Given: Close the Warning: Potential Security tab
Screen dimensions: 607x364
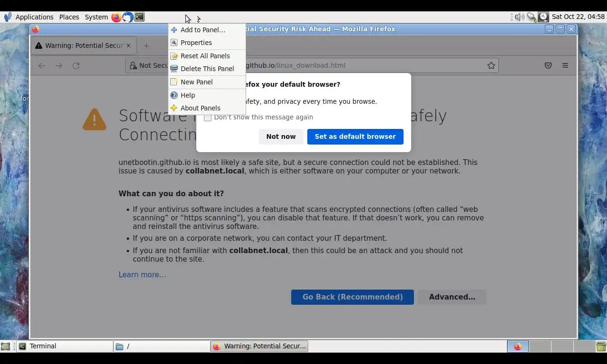Looking at the screenshot, I should (x=128, y=45).
